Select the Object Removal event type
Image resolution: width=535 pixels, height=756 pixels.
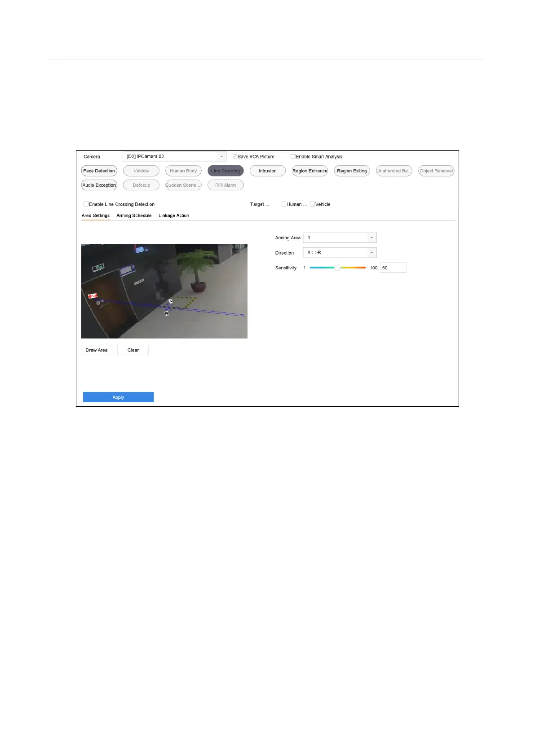click(436, 171)
